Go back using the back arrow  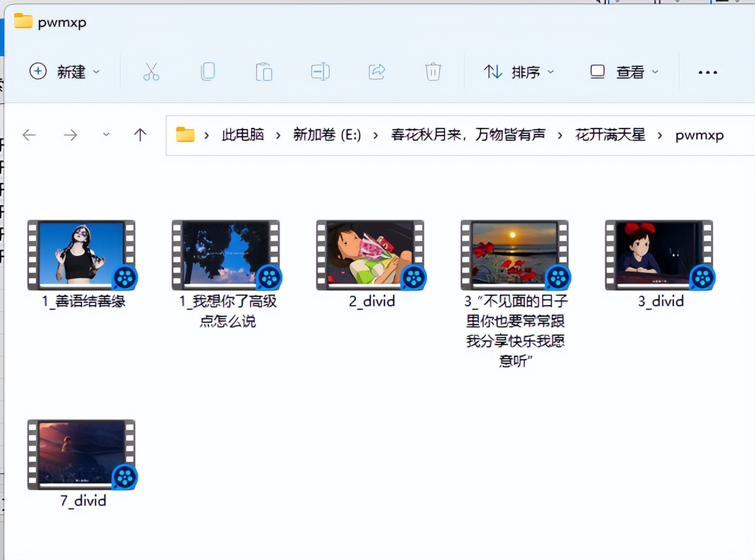pyautogui.click(x=29, y=134)
